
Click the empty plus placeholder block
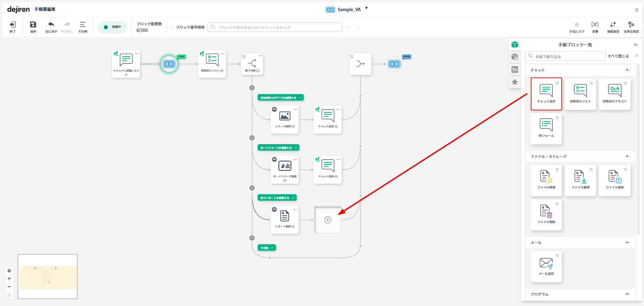pos(328,220)
